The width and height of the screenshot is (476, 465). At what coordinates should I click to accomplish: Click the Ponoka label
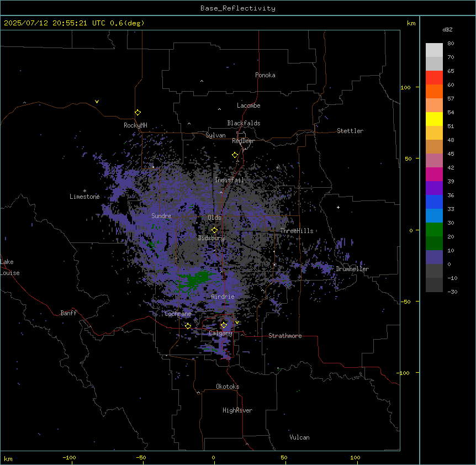pos(265,75)
